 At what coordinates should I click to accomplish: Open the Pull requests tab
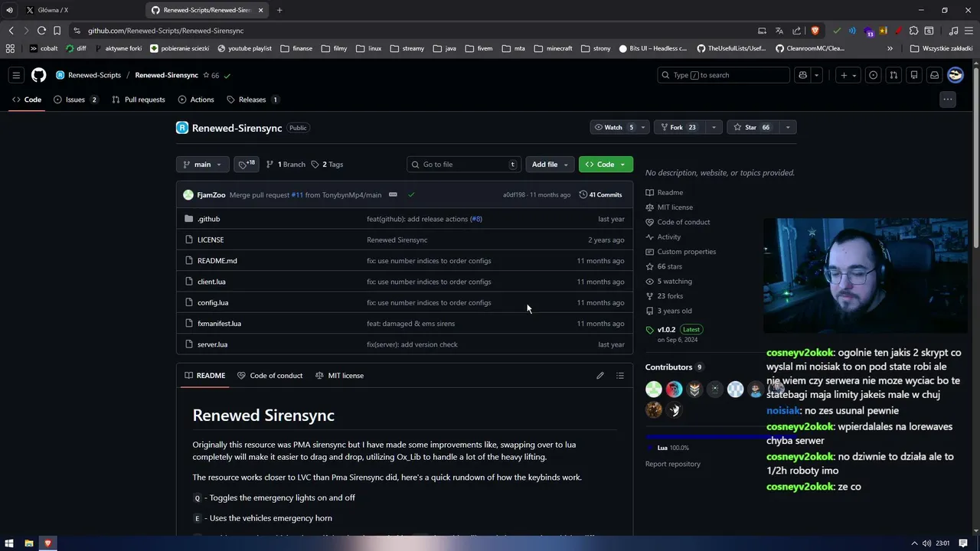click(x=139, y=99)
